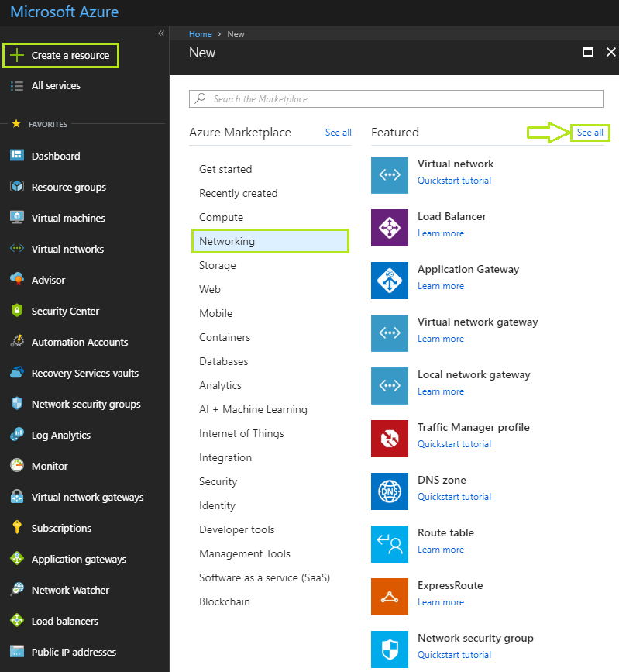Select the Developer tools category
This screenshot has height=672, width=619.
tap(236, 529)
